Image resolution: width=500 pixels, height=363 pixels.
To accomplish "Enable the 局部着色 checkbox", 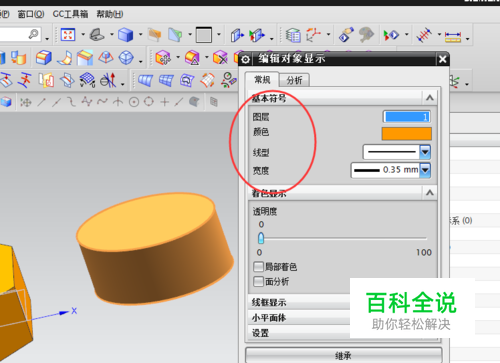I will pyautogui.click(x=258, y=267).
